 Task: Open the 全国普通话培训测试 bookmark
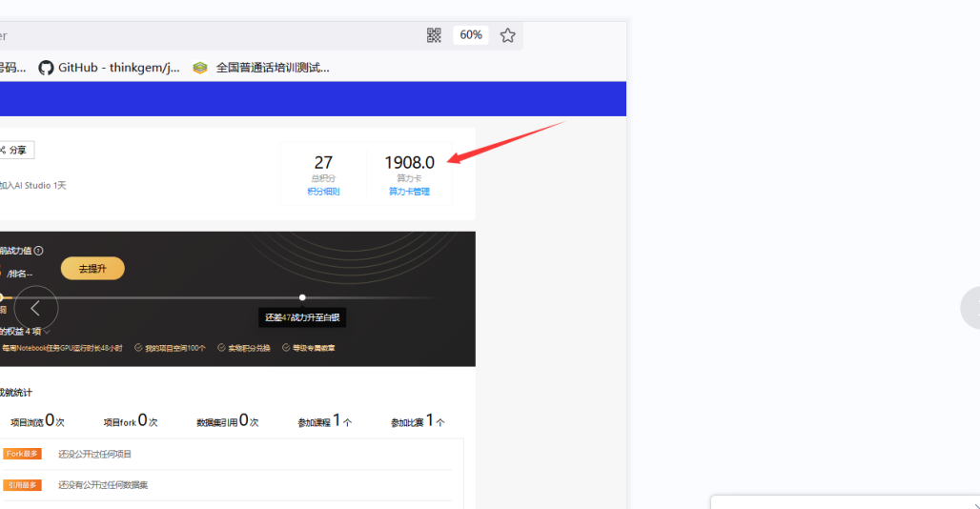[x=261, y=68]
